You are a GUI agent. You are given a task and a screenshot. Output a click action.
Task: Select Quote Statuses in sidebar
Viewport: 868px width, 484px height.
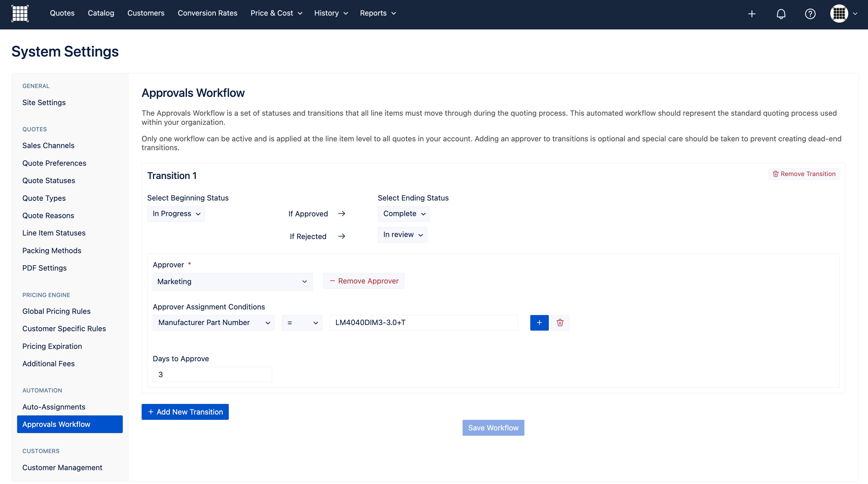[49, 180]
